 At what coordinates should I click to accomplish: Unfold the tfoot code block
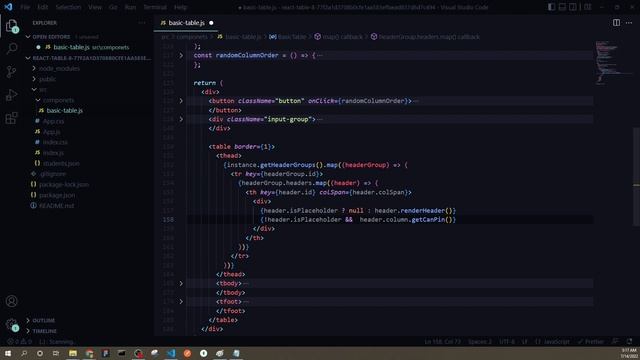click(x=181, y=302)
